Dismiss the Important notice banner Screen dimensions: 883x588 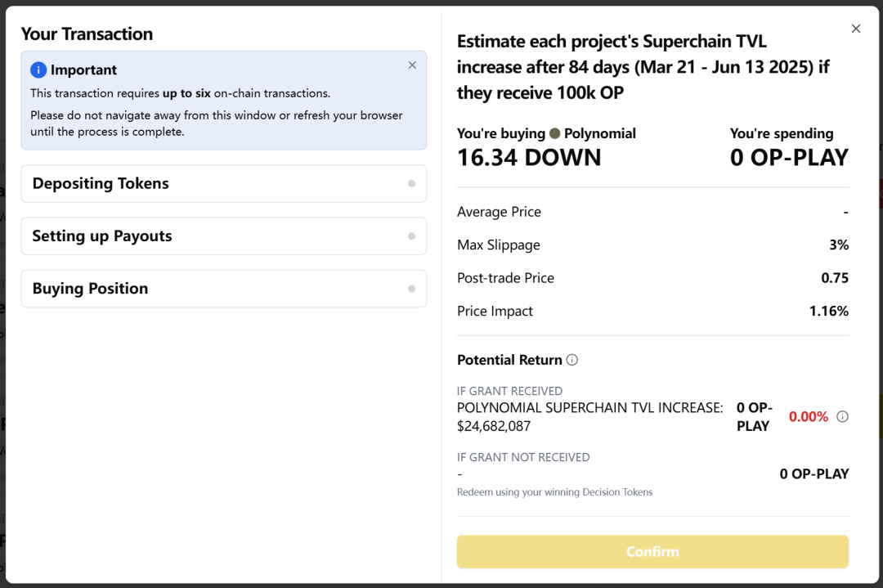[x=412, y=65]
